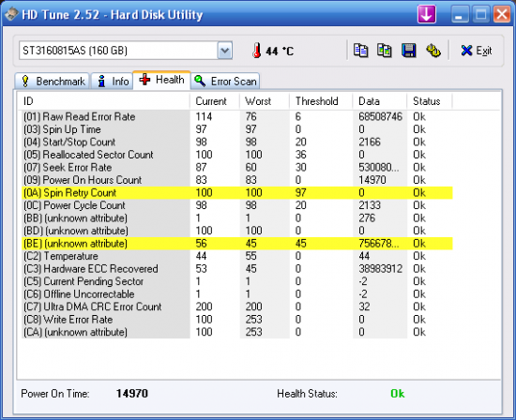The width and height of the screenshot is (516, 420).
Task: Select the Power On Hours Count row
Action: (237, 180)
